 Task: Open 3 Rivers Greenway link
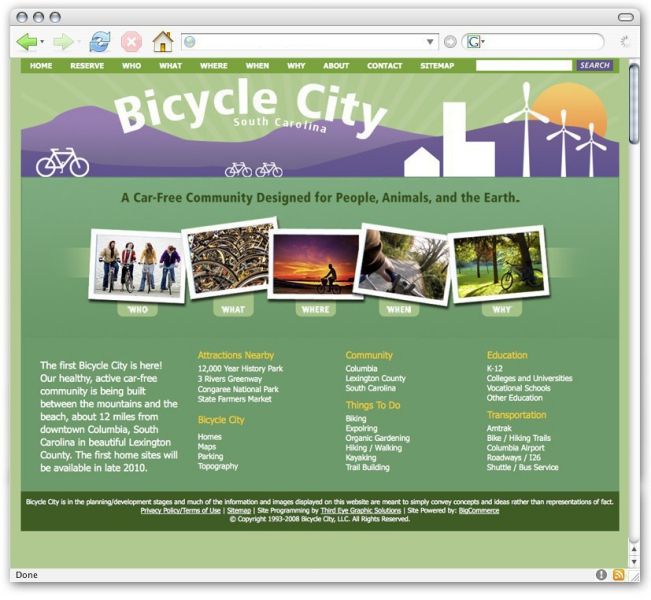click(x=230, y=379)
